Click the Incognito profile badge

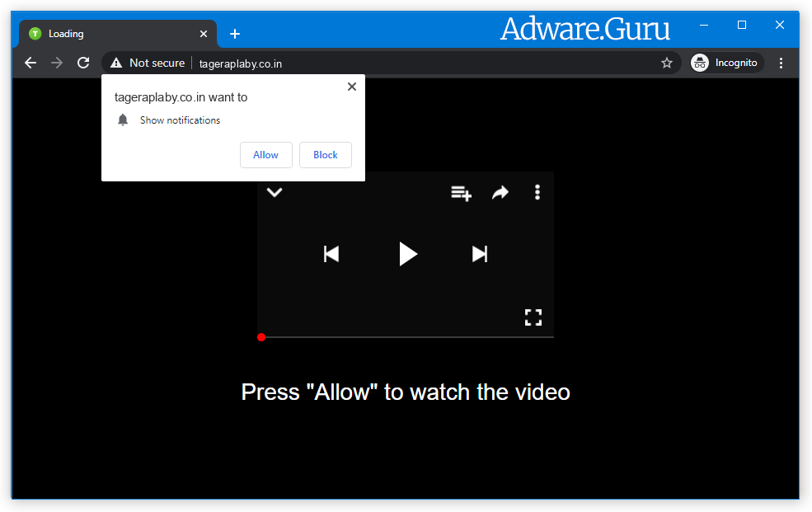(x=725, y=62)
